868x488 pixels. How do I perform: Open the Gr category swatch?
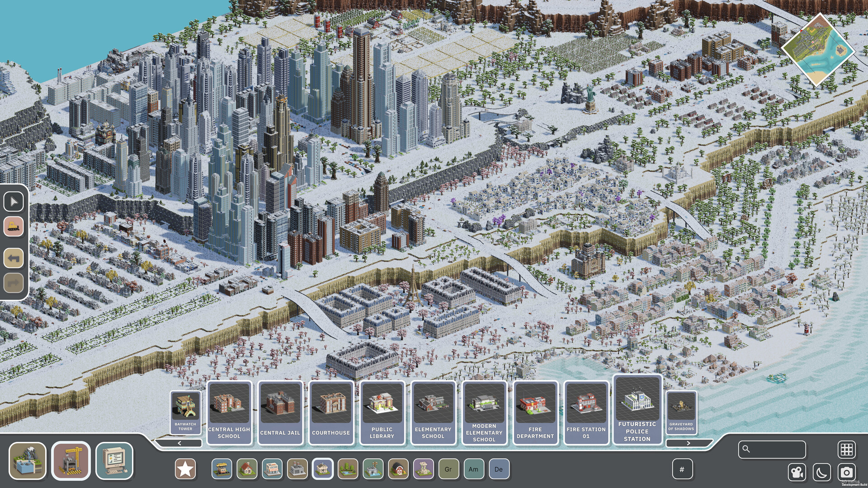(x=448, y=469)
